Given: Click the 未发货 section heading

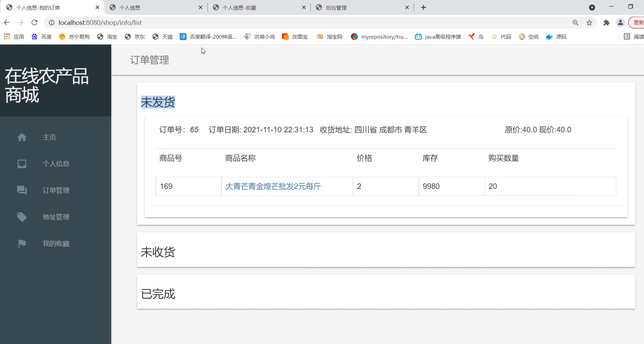Looking at the screenshot, I should 158,102.
